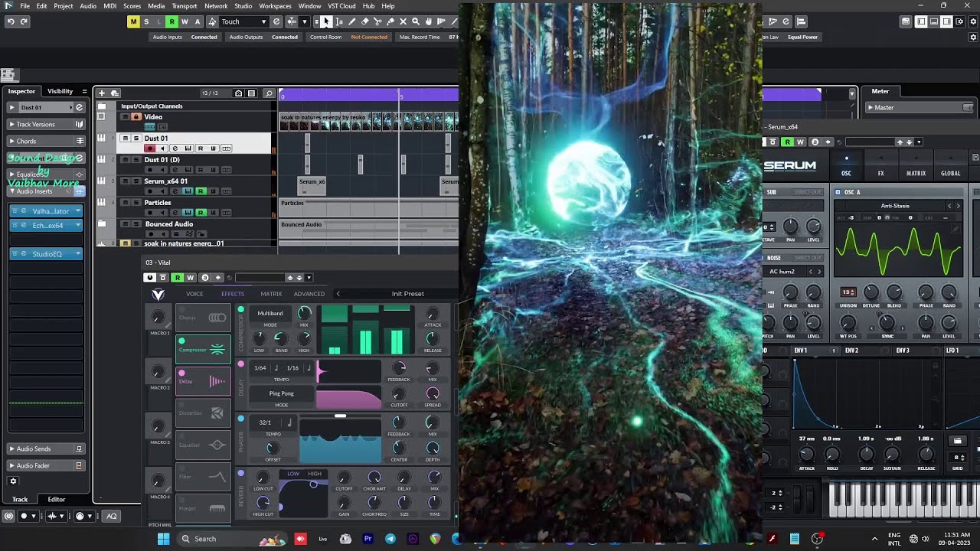This screenshot has height=551, width=980.
Task: Select the Filter effect slot in Vital
Action: pyautogui.click(x=203, y=477)
